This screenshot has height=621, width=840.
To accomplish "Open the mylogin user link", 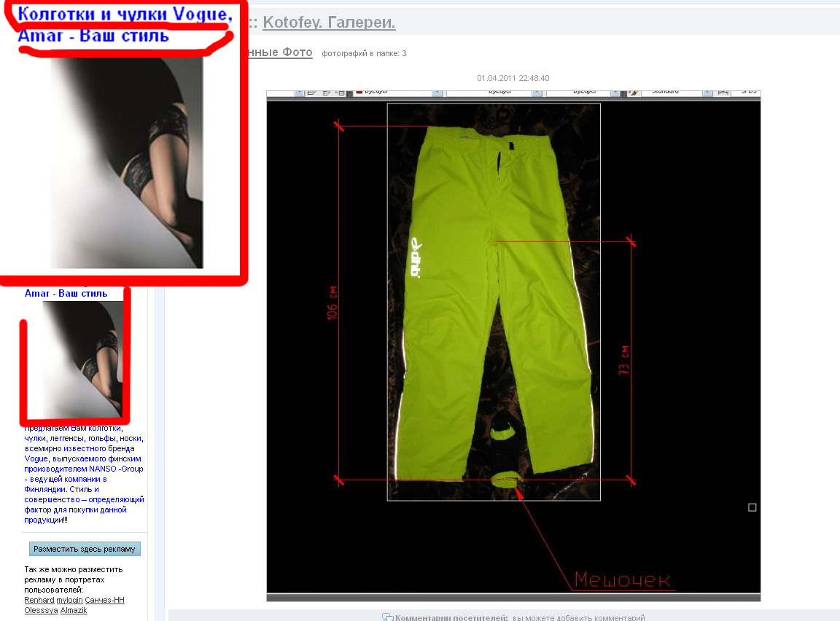I will pyautogui.click(x=70, y=600).
